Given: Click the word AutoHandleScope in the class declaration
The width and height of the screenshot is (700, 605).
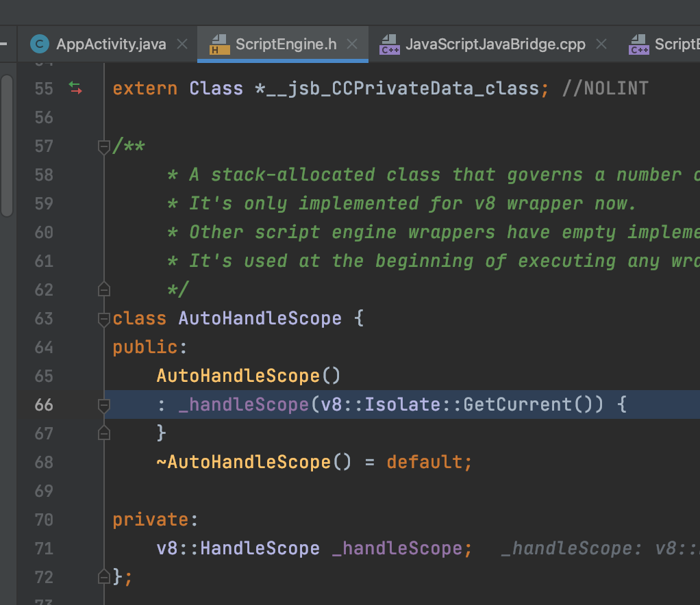Looking at the screenshot, I should 259,318.
